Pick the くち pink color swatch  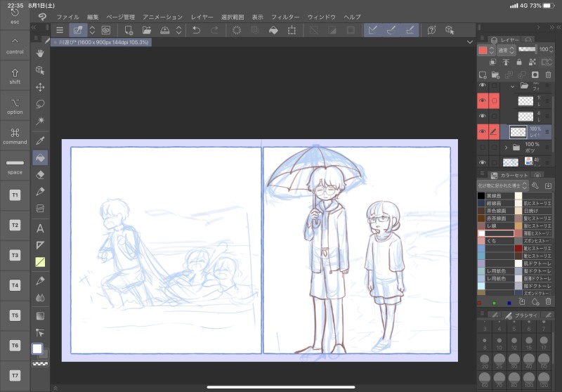pos(481,241)
